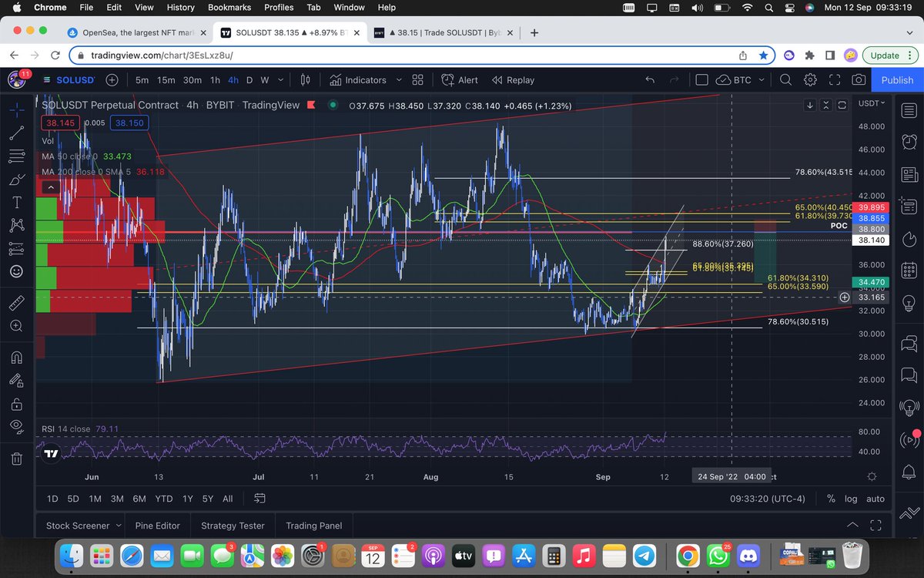Screen dimensions: 924x578
Task: Click the Publish button
Action: click(897, 80)
